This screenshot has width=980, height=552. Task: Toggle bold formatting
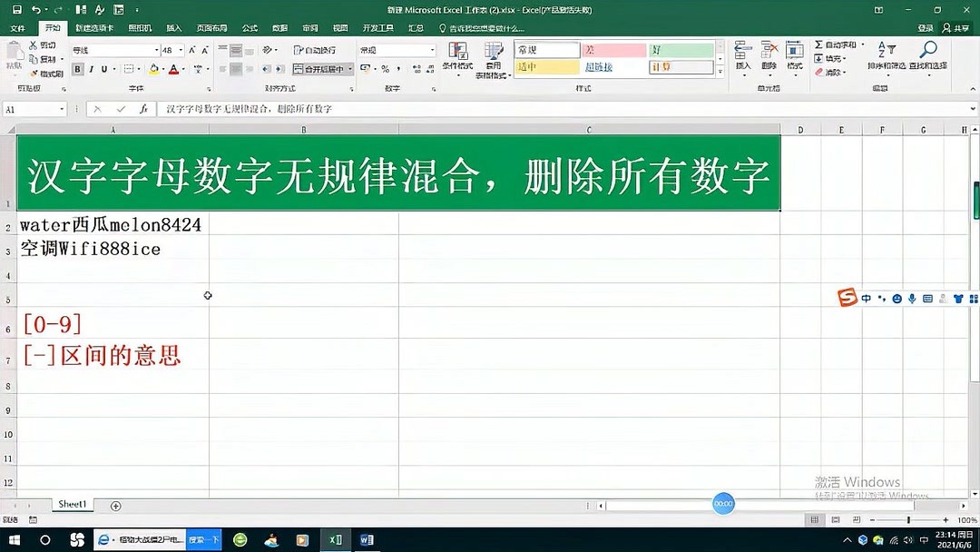77,70
